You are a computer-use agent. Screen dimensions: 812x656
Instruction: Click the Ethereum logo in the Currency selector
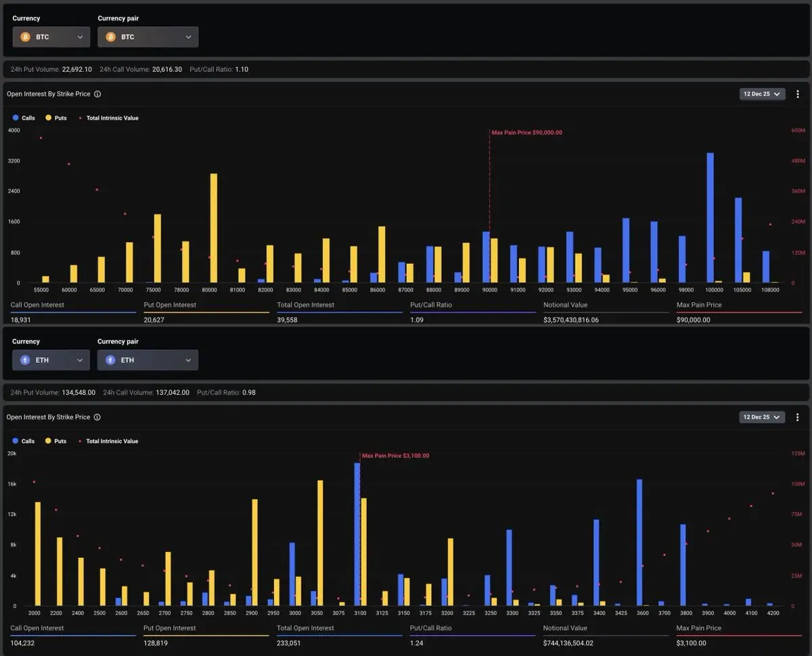click(25, 360)
